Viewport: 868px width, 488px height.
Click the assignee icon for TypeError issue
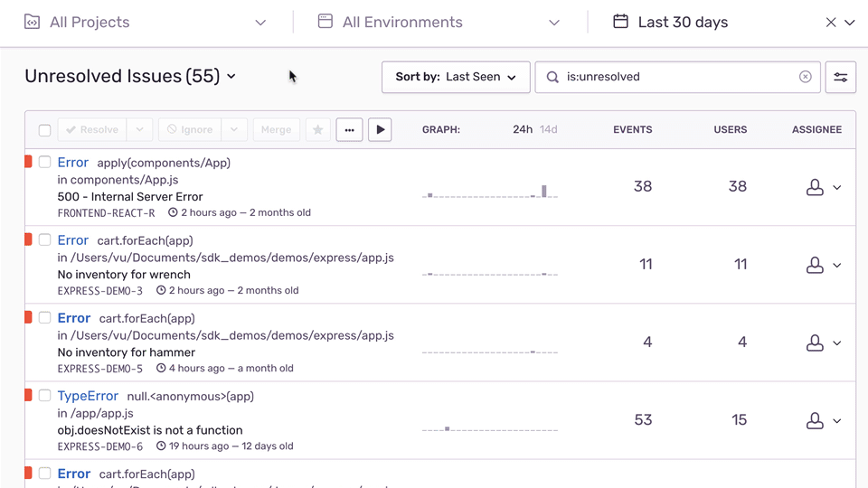tap(815, 420)
